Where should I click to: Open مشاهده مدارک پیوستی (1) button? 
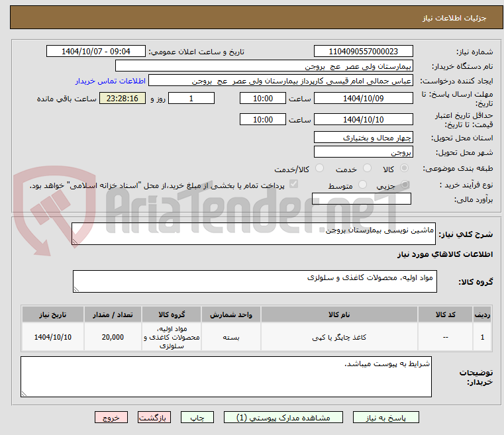pyautogui.click(x=283, y=417)
